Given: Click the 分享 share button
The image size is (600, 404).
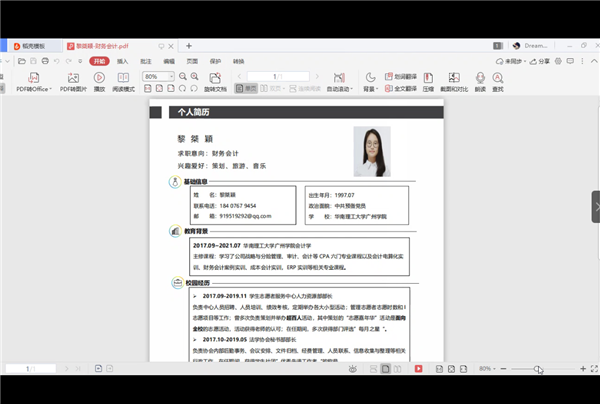Looking at the screenshot, I should point(543,61).
